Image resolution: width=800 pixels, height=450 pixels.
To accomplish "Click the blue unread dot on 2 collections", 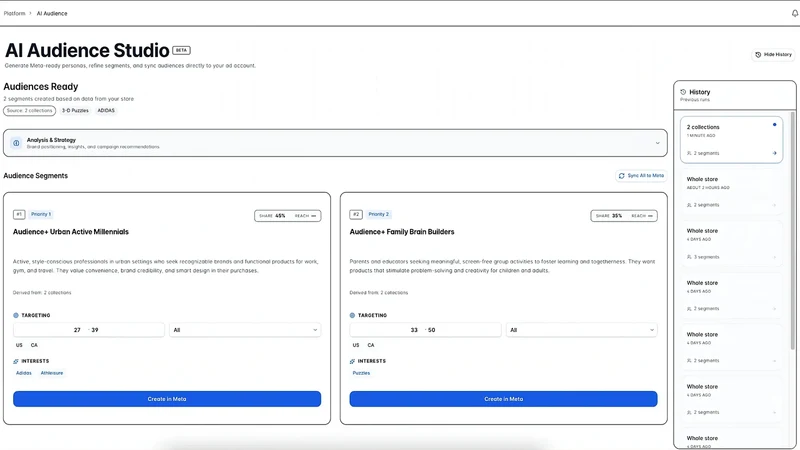I will 774,124.
